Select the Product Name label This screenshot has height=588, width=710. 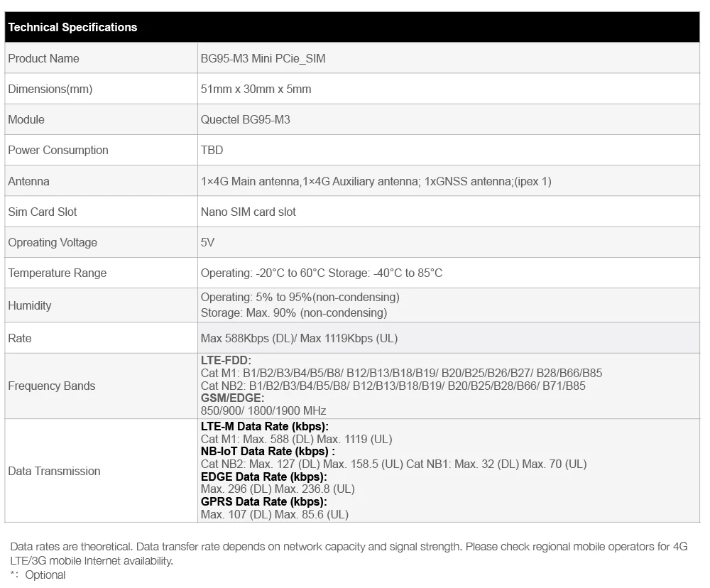[x=43, y=58]
